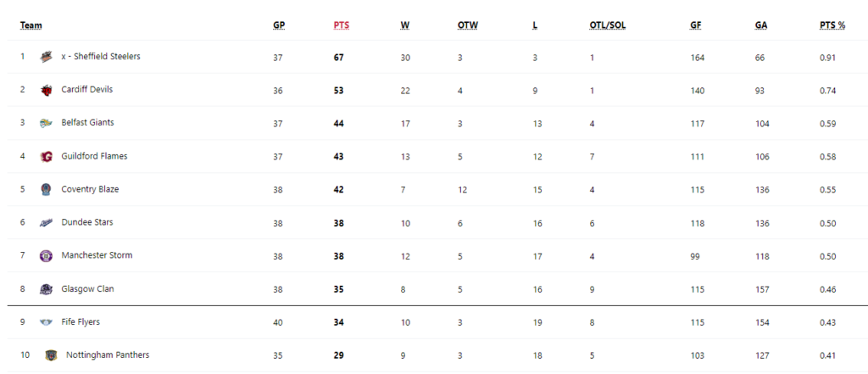Click the Guildford Flames team logo

(x=46, y=156)
